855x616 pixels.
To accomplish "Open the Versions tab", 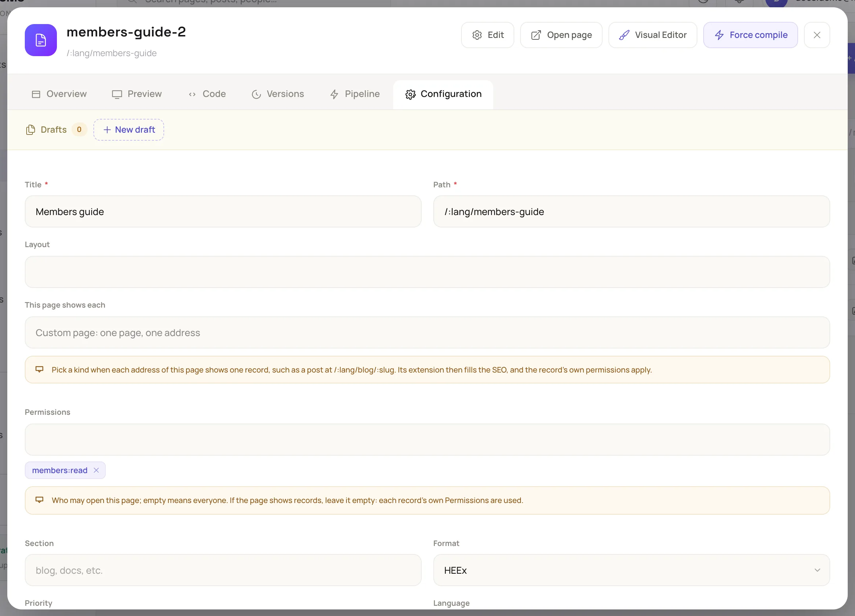I will click(x=278, y=94).
